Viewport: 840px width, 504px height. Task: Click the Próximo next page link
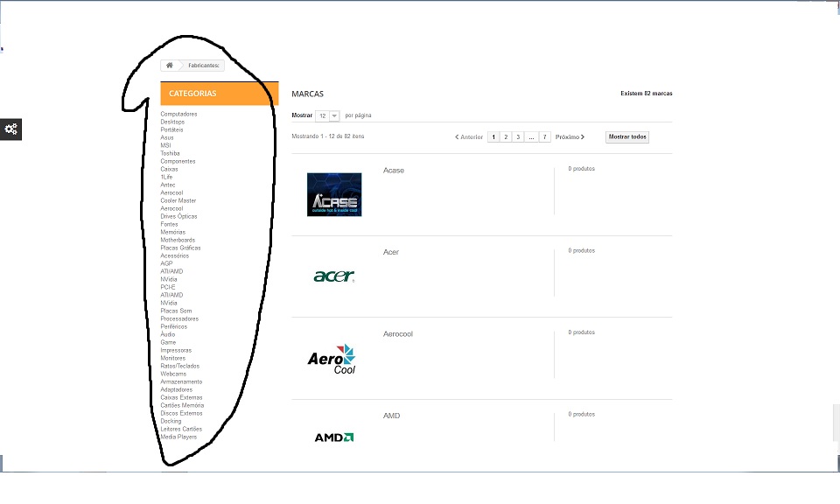(570, 137)
